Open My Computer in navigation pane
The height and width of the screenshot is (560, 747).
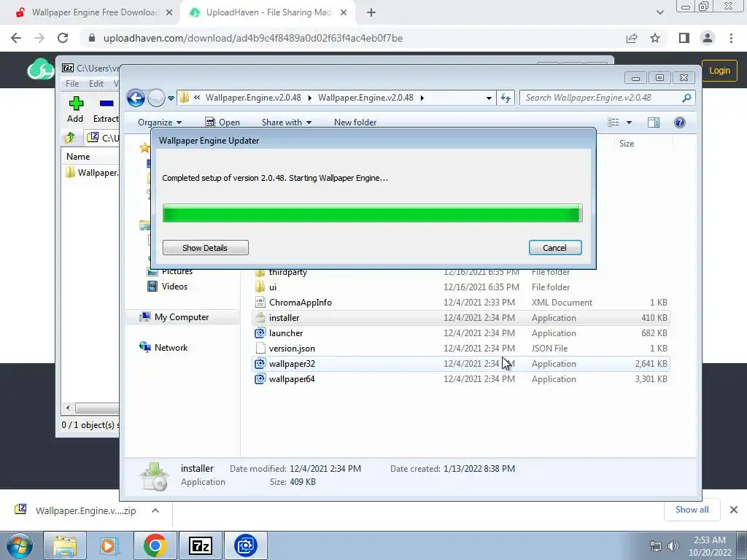pyautogui.click(x=182, y=317)
